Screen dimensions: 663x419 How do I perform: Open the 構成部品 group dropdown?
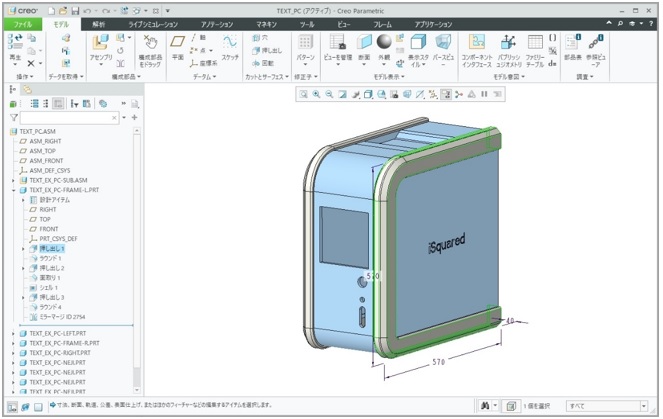[126, 77]
